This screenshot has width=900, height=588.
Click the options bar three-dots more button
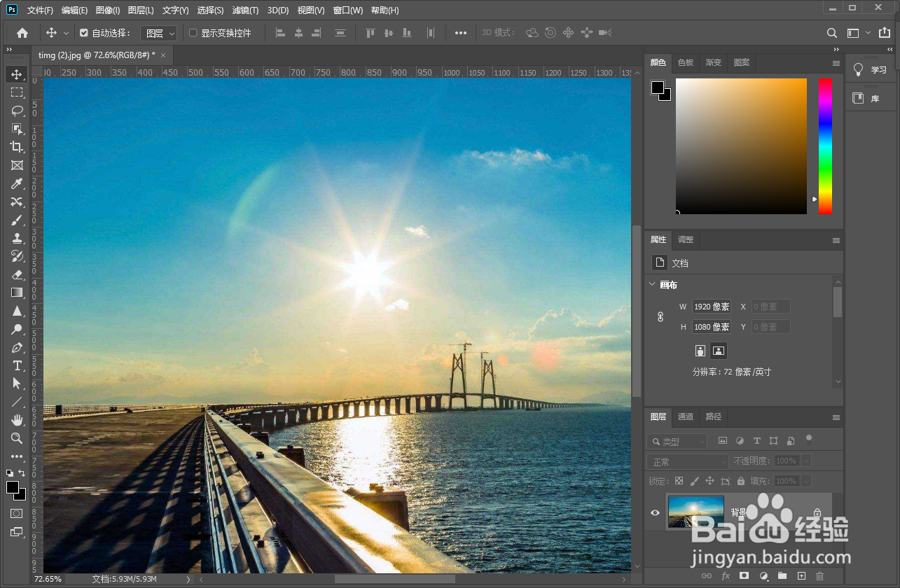coord(461,33)
